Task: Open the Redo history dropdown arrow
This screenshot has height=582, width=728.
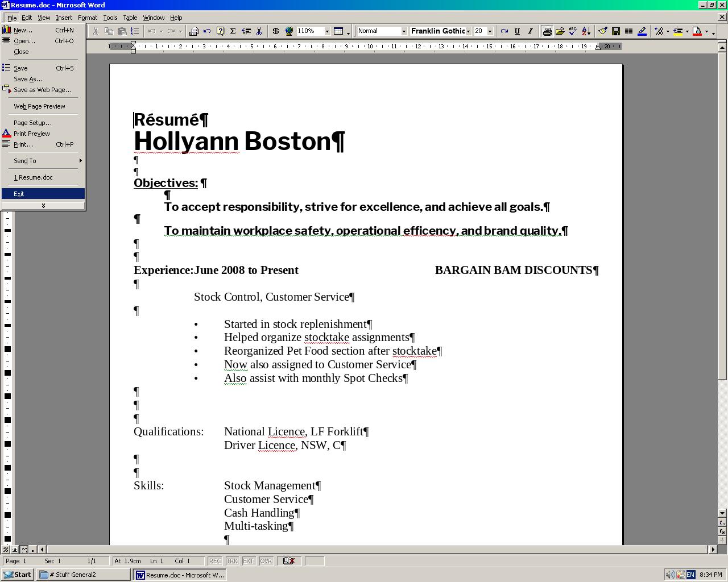Action: pos(180,31)
